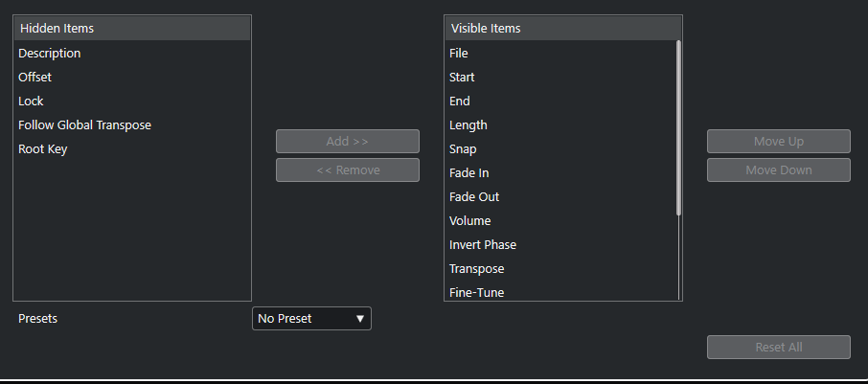Select Start in Visible Items

coord(462,78)
